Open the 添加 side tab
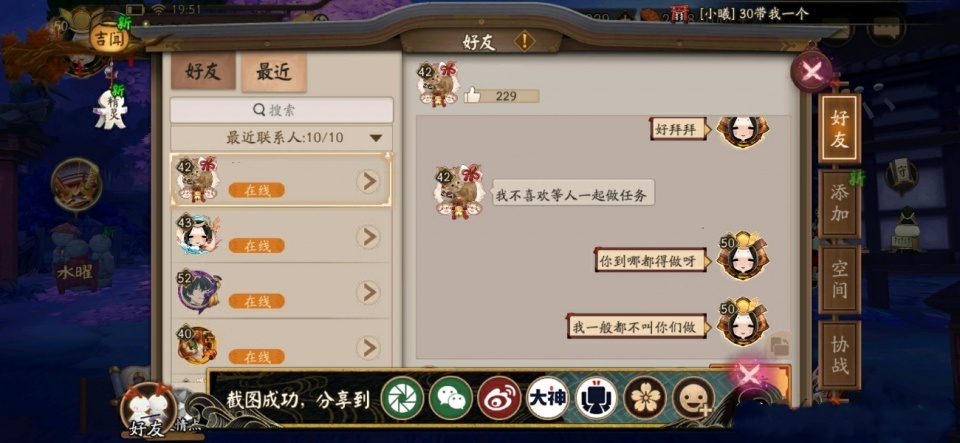 (x=839, y=204)
